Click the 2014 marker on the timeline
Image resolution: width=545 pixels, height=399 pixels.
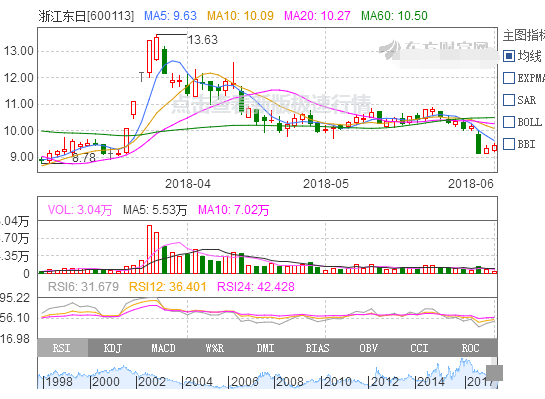pos(430,382)
